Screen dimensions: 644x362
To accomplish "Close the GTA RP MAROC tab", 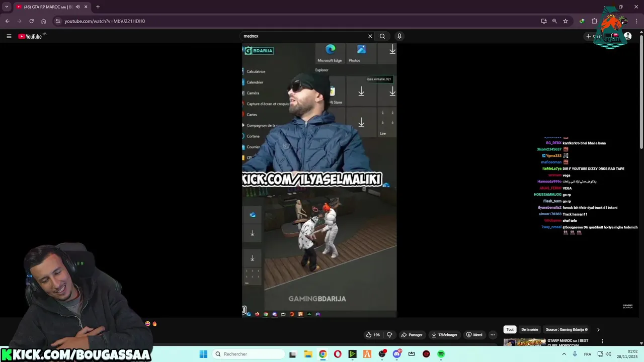I will pos(86,7).
